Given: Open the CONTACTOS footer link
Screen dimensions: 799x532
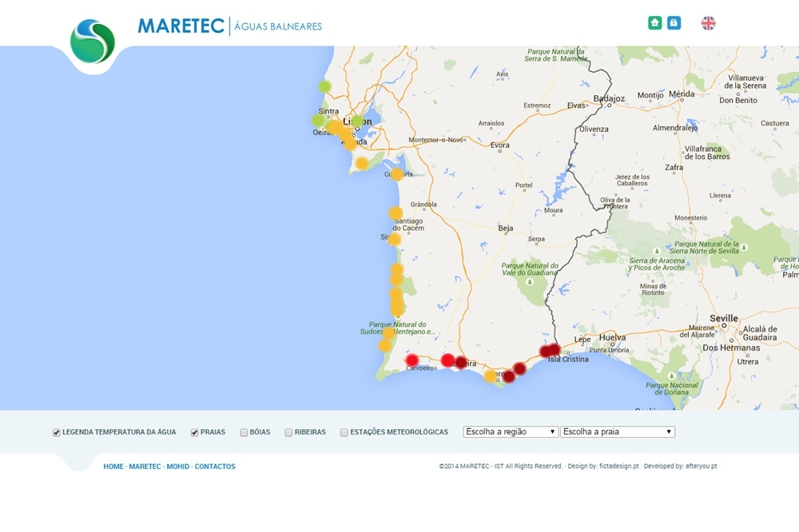Looking at the screenshot, I should click(215, 466).
